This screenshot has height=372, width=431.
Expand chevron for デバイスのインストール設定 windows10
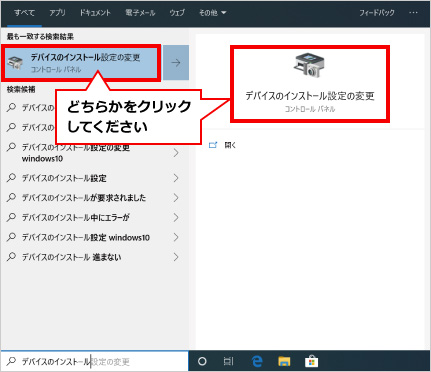pos(176,237)
